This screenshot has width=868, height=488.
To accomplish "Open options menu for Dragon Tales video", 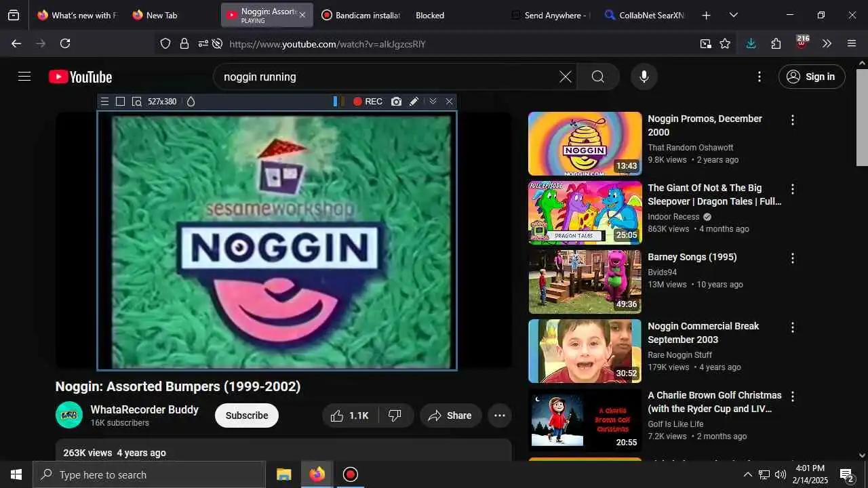I will click(792, 189).
